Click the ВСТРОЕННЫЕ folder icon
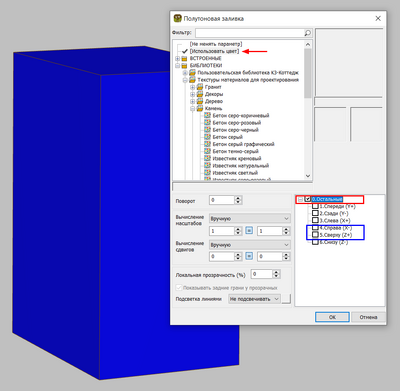This screenshot has width=400, height=391. 184,58
